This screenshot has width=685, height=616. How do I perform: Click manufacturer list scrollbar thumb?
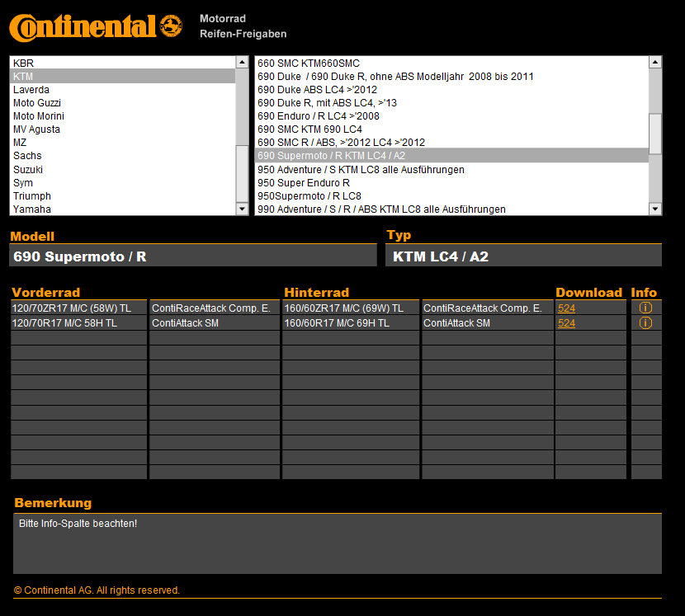coord(242,174)
